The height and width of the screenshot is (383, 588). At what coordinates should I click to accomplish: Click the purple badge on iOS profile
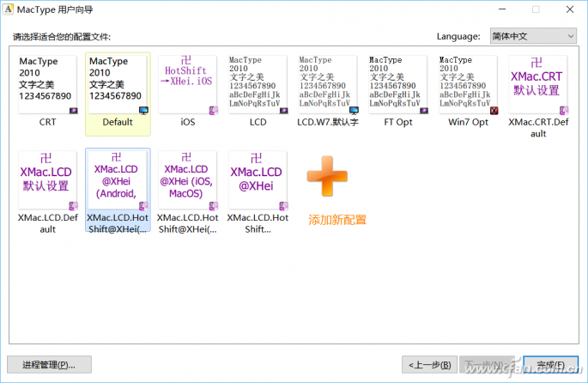(214, 110)
